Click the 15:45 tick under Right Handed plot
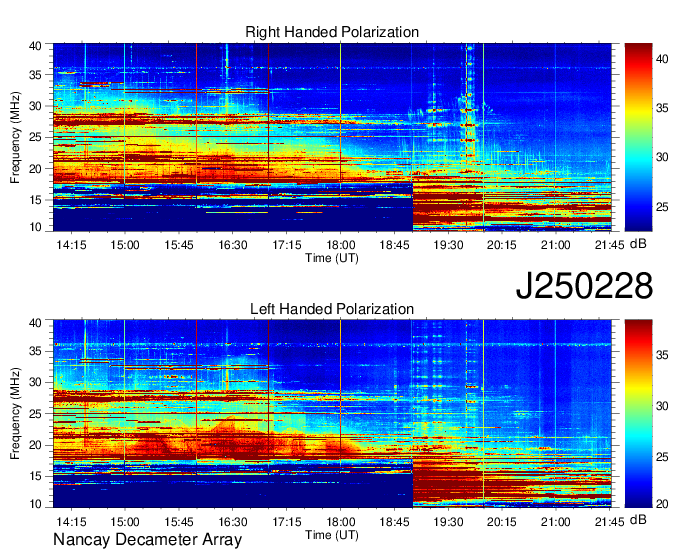680x552 pixels. click(179, 245)
